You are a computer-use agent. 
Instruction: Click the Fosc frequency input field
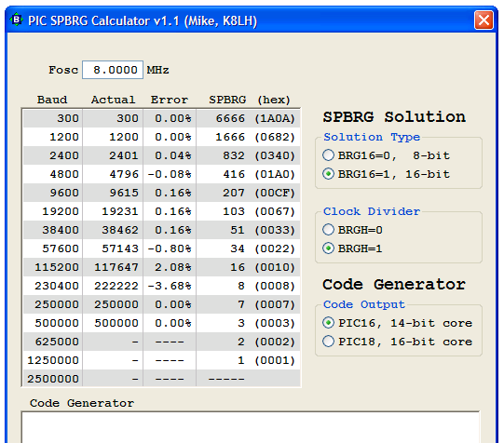click(113, 70)
